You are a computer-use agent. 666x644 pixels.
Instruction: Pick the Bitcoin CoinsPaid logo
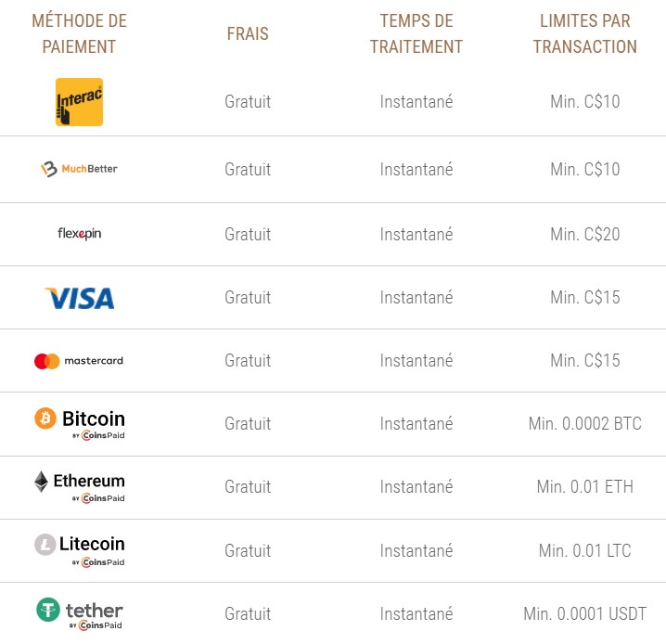[80, 424]
